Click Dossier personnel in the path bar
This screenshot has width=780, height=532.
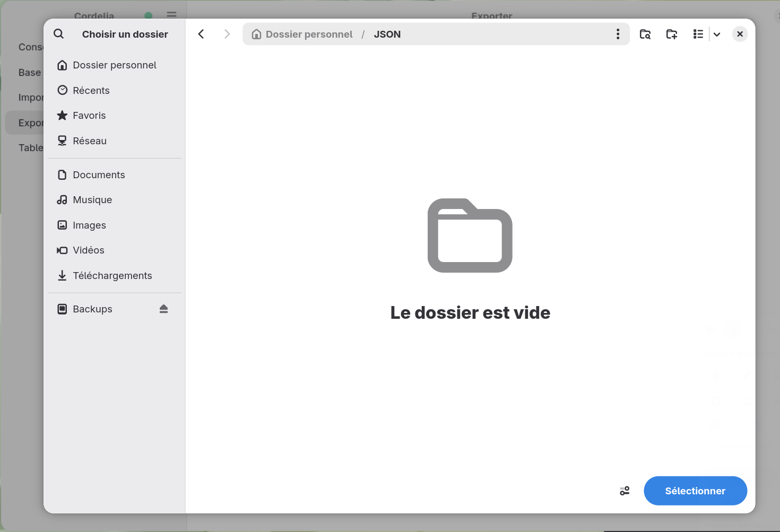pyautogui.click(x=302, y=34)
